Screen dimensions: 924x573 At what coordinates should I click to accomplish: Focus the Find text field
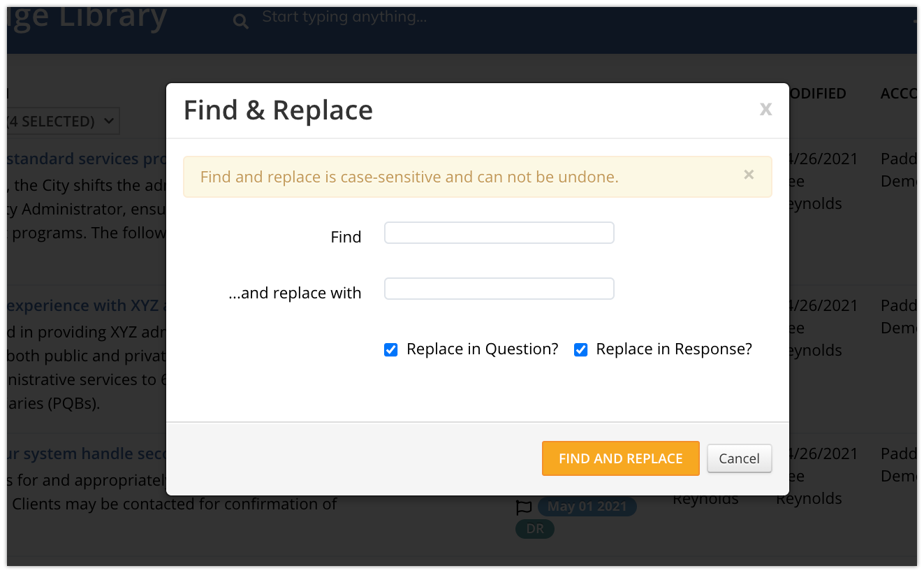pyautogui.click(x=499, y=233)
